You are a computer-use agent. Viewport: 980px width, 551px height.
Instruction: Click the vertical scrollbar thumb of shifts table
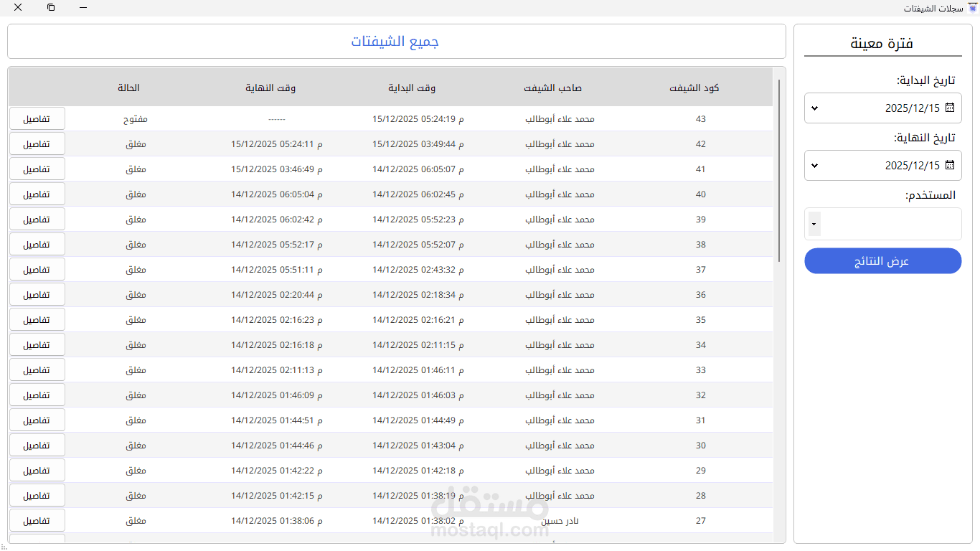coord(779,171)
